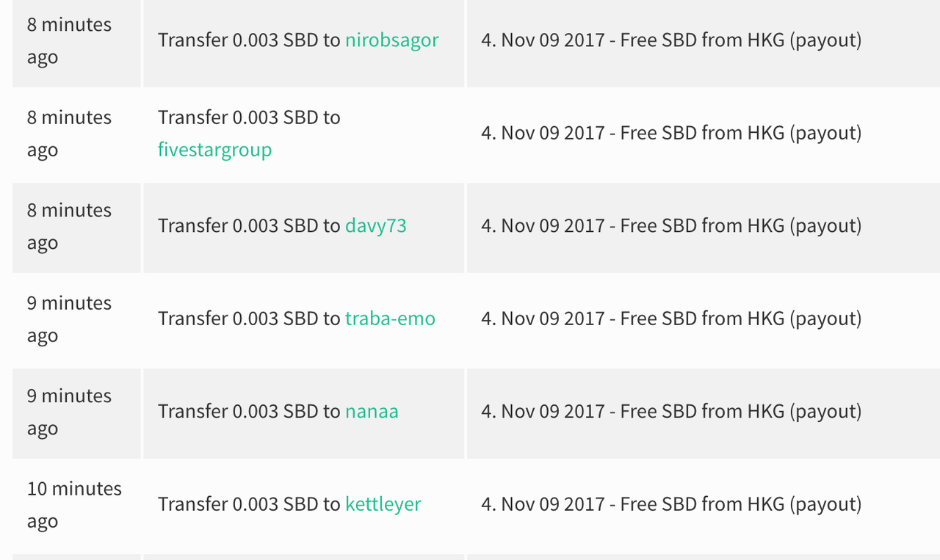This screenshot has height=560, width=940.
Task: Click the 'Transfer 0.003 SBD to' text for nanaa
Action: tap(249, 411)
